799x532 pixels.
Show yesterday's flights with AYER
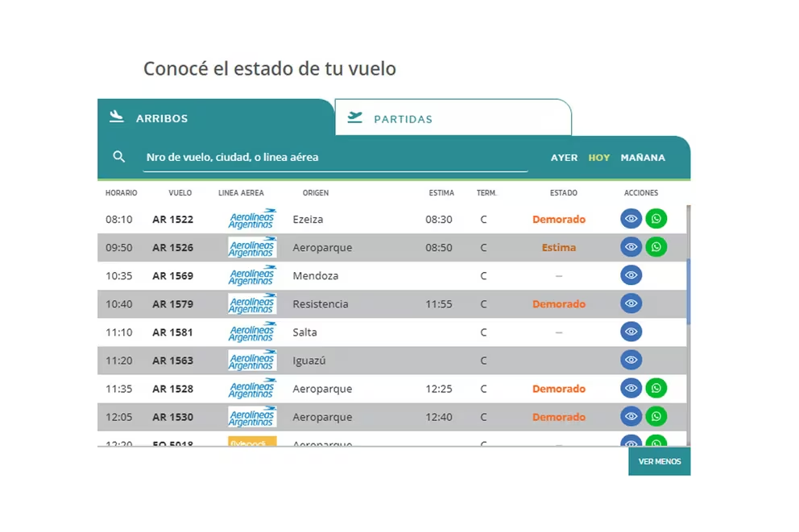point(564,158)
